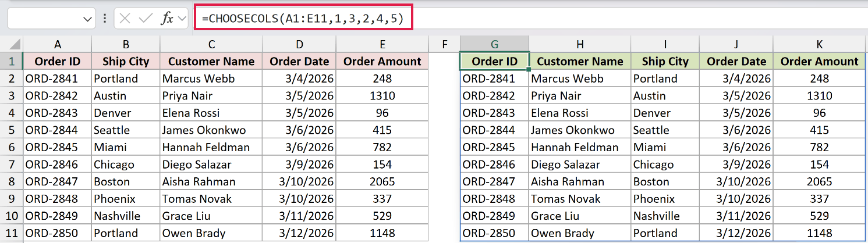Click cell Tomas Novak in column C

point(211,199)
